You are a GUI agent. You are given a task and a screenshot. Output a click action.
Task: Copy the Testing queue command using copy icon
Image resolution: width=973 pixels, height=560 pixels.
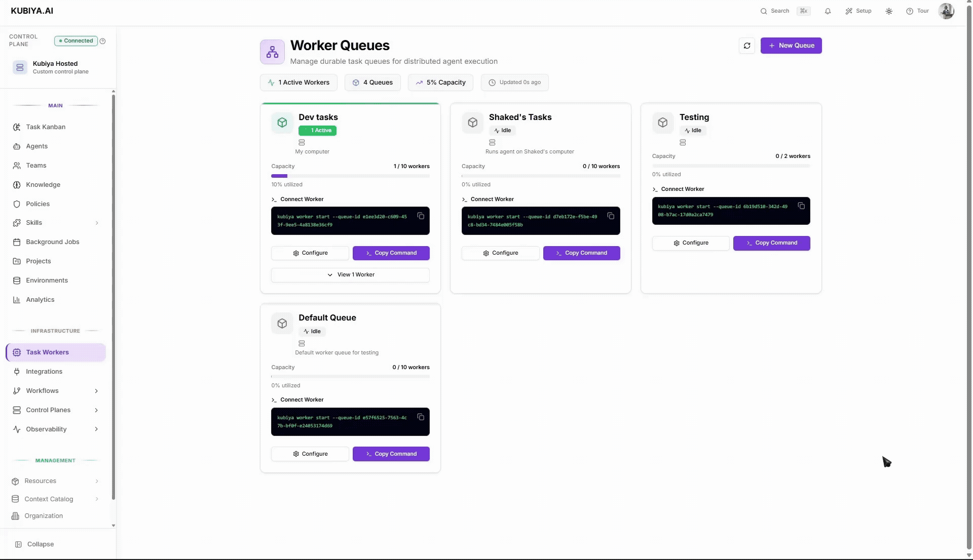801,206
